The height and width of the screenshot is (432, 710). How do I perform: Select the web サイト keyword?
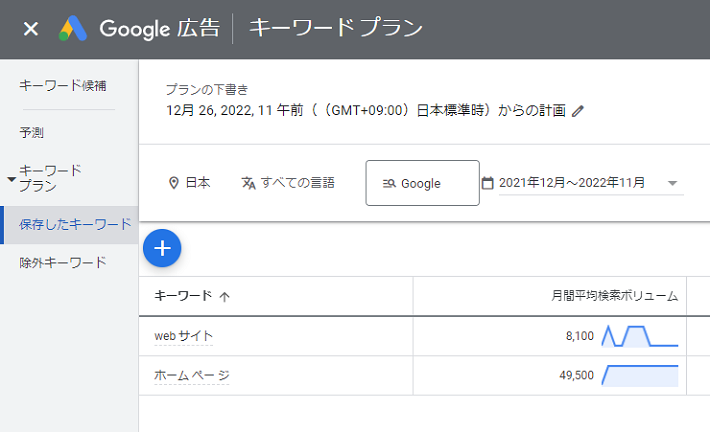click(x=183, y=336)
